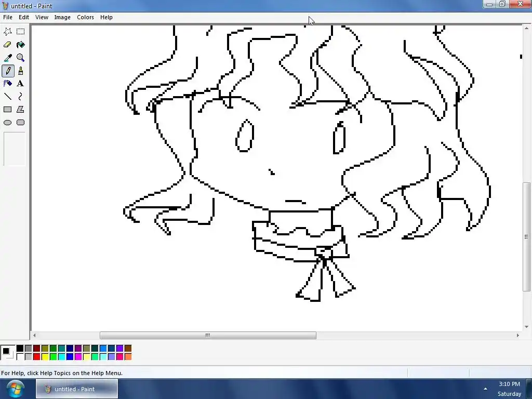The height and width of the screenshot is (399, 532).
Task: Pick the hot pink swatch
Action: 120,356
